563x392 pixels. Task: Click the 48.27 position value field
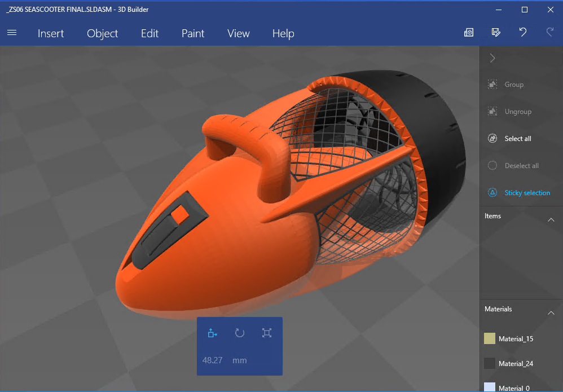pyautogui.click(x=212, y=360)
